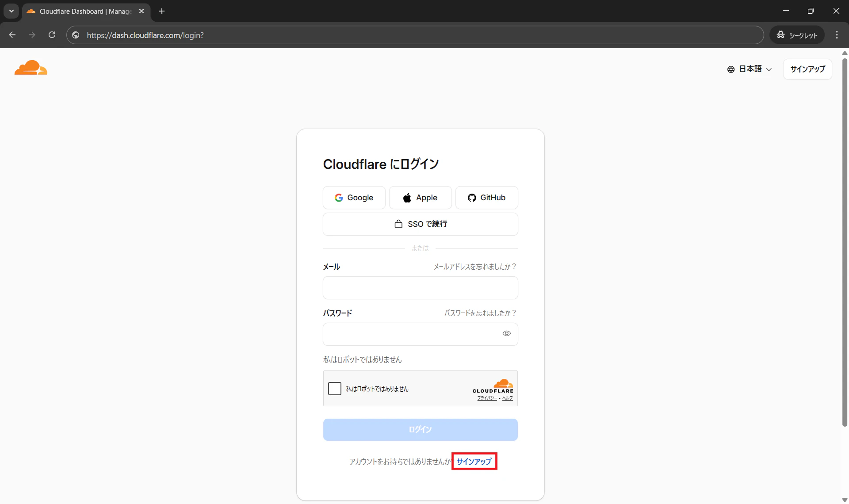Click the blue ログイン button
This screenshot has width=849, height=504.
(x=420, y=430)
